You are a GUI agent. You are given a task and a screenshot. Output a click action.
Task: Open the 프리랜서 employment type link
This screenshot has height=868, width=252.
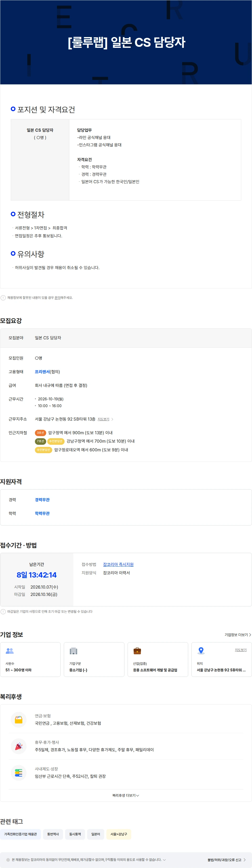coord(42,372)
